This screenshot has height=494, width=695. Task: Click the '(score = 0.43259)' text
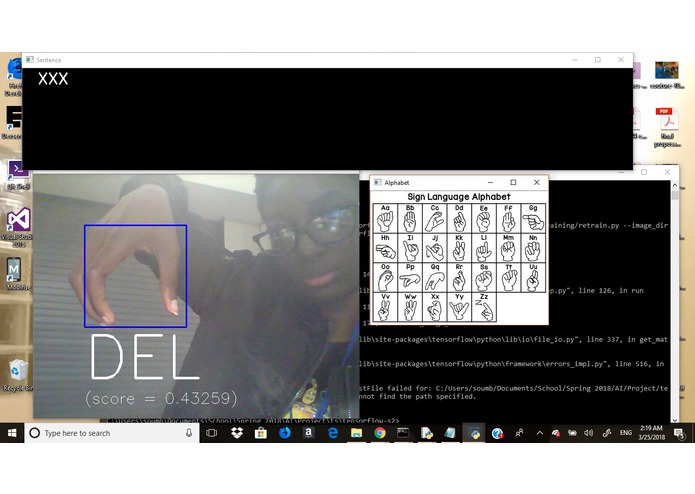[161, 398]
